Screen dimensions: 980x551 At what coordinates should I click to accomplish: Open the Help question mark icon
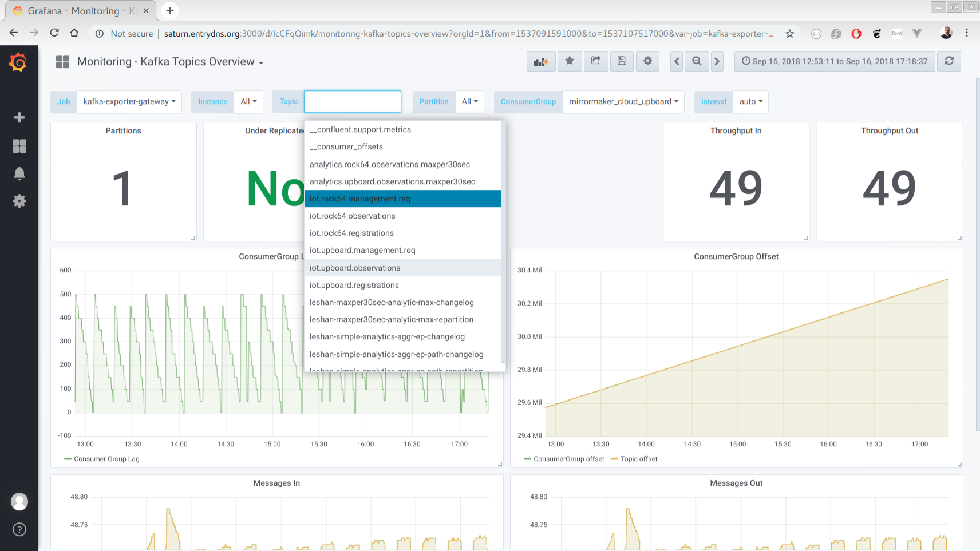pyautogui.click(x=19, y=529)
